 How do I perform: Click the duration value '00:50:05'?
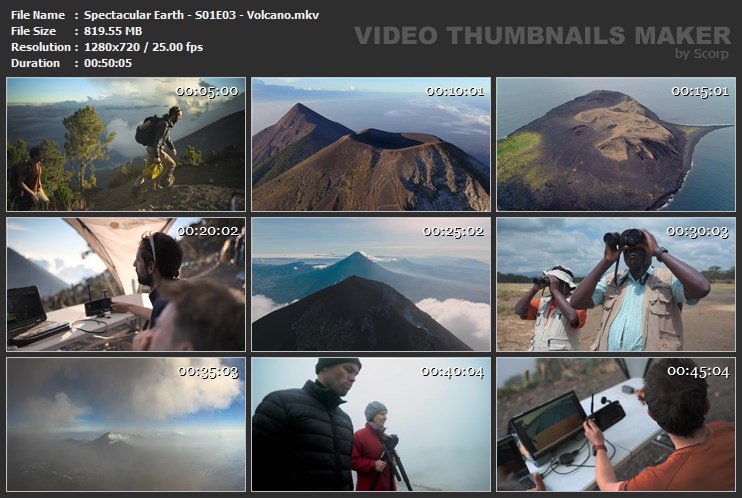[x=108, y=63]
